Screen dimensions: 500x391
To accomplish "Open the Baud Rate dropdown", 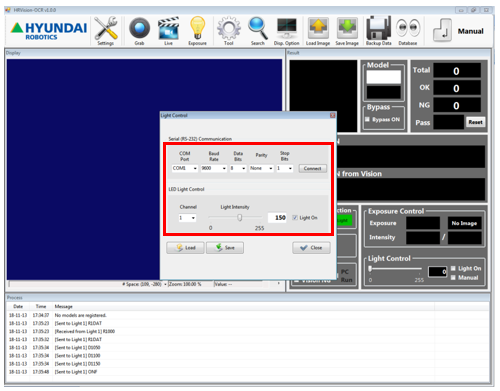I will 214,168.
